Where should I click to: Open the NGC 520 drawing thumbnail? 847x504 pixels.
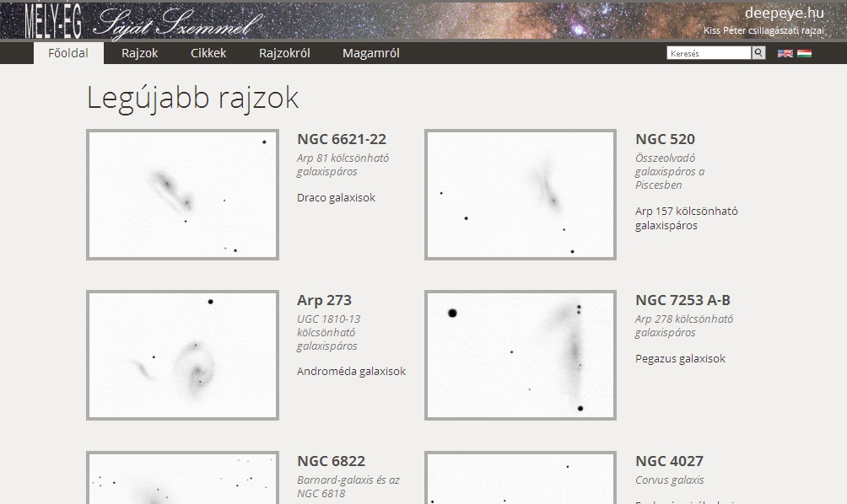coord(521,195)
